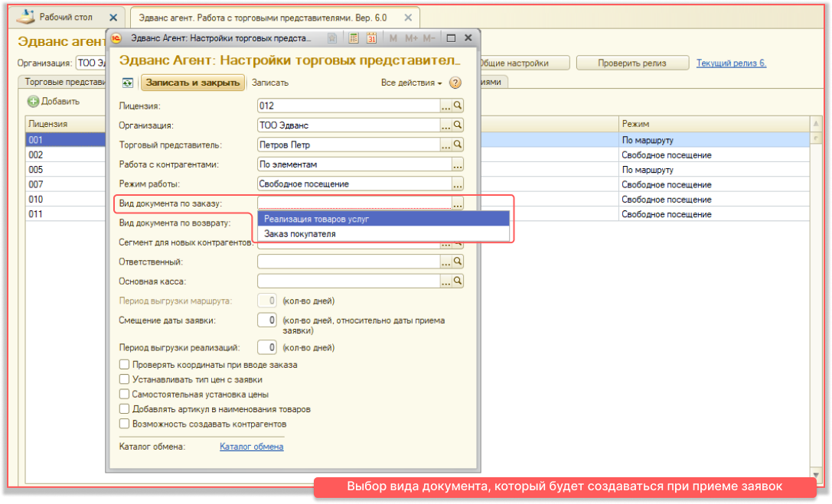Close the Рабочий стол tab with X
Screen dimensions: 832x504
113,18
